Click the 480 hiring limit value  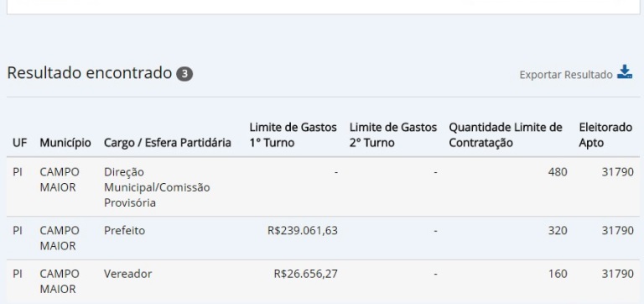tap(558, 171)
